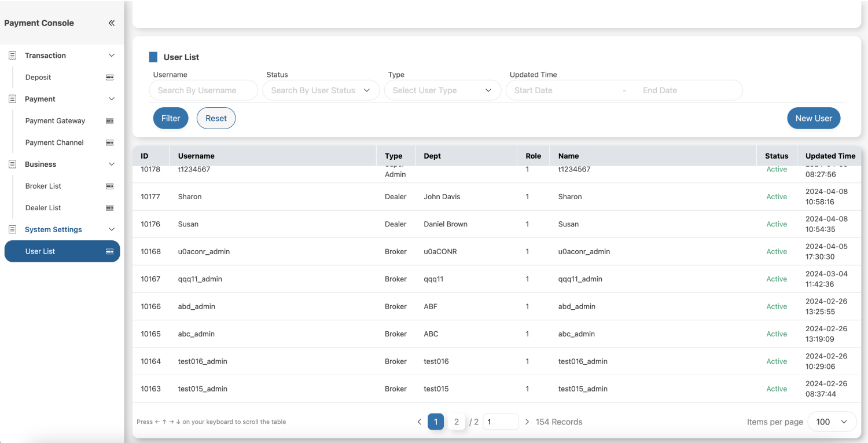868x443 pixels.
Task: Change Items per page dropdown
Action: coord(831,422)
